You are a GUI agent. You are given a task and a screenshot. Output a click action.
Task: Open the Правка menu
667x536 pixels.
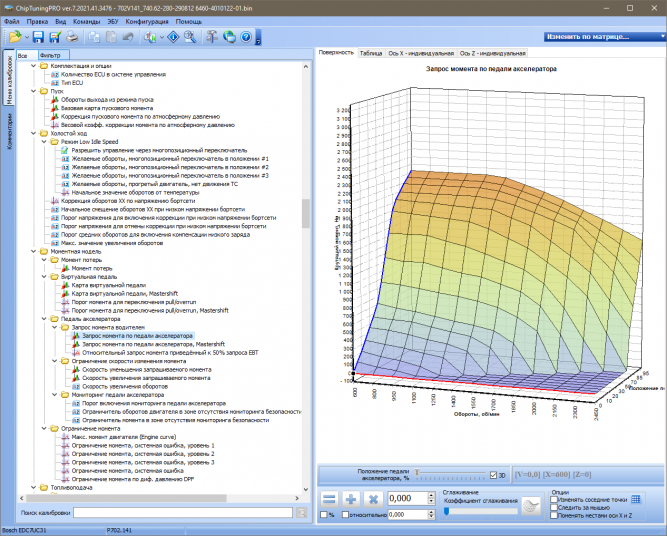click(37, 21)
